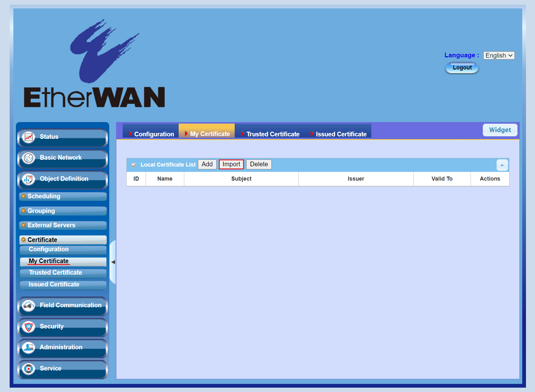
Task: Open the Field Communication menu
Action: pyautogui.click(x=63, y=306)
